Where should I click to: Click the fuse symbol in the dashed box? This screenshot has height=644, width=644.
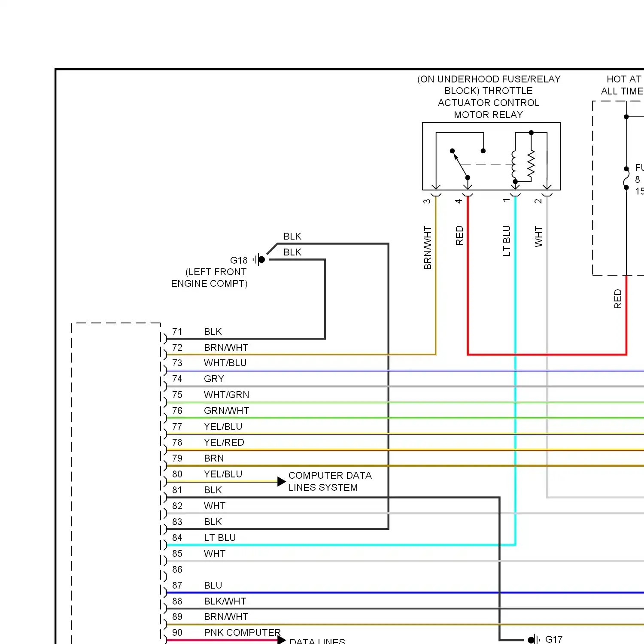coord(626,178)
